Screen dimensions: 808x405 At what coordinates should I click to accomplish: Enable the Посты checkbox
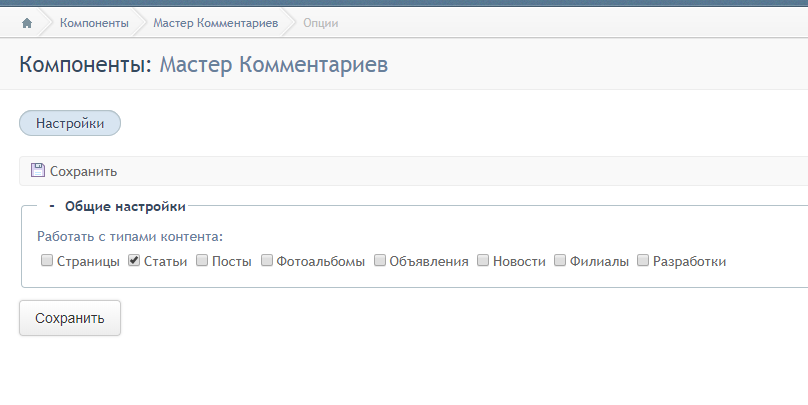click(x=202, y=260)
